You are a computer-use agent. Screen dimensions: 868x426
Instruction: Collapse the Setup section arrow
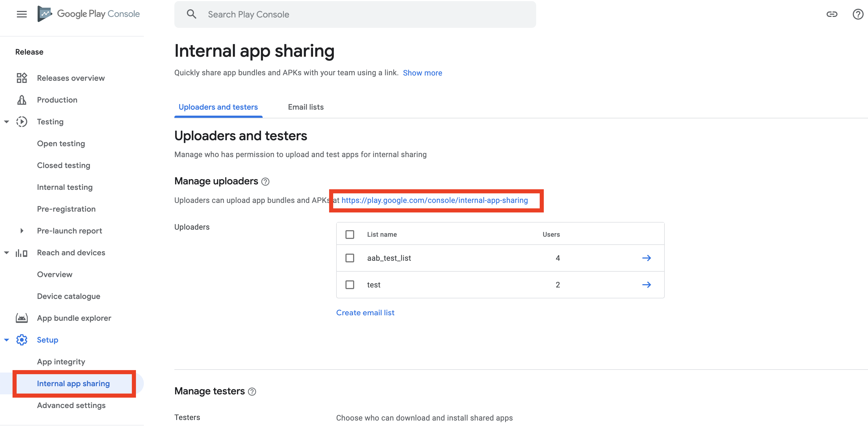tap(6, 340)
